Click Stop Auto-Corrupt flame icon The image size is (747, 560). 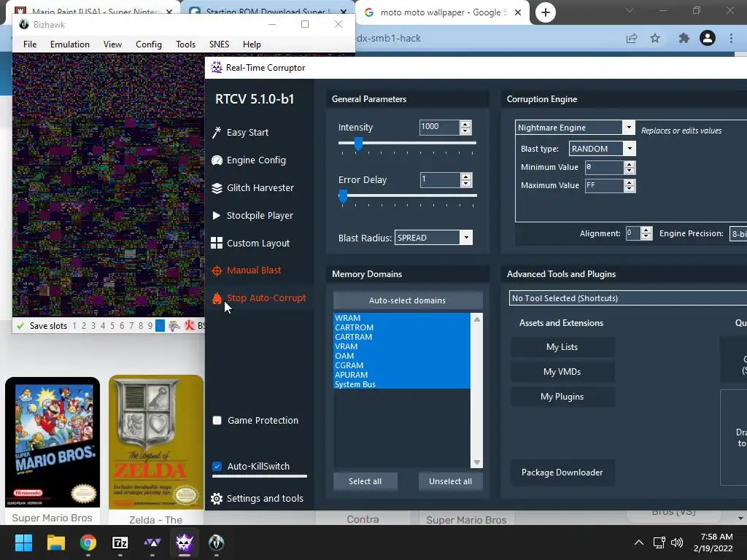(x=217, y=298)
